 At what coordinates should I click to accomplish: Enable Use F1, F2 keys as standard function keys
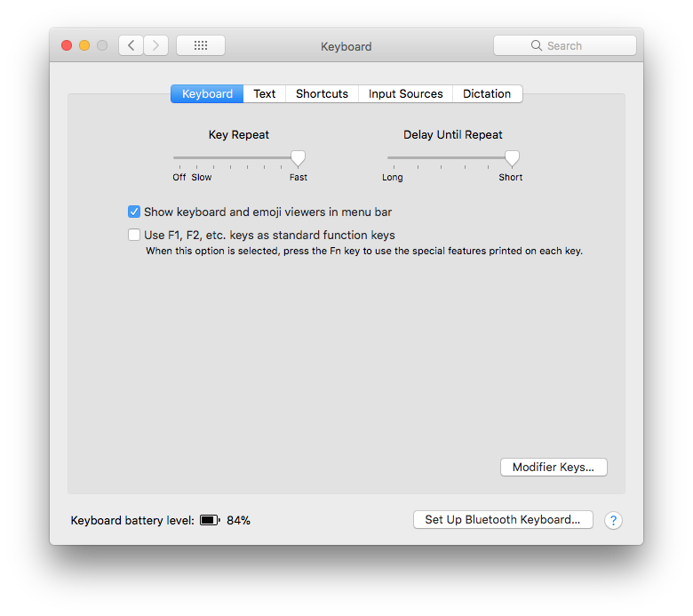(x=134, y=235)
